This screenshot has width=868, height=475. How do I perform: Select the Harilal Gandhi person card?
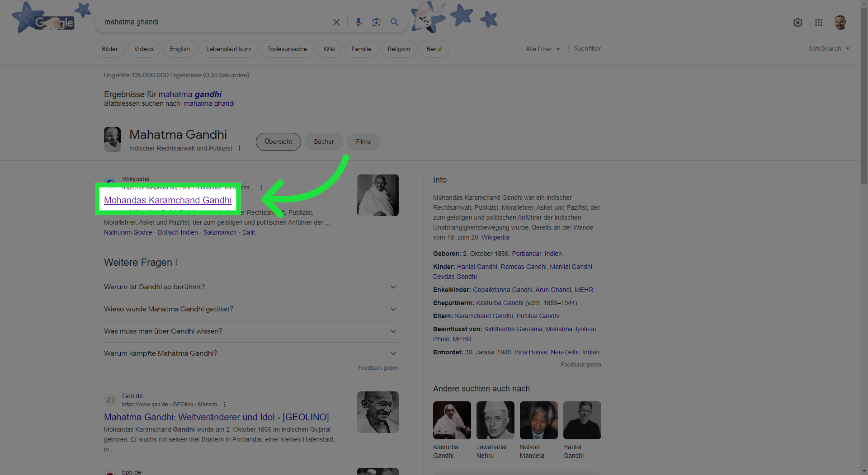(x=582, y=430)
